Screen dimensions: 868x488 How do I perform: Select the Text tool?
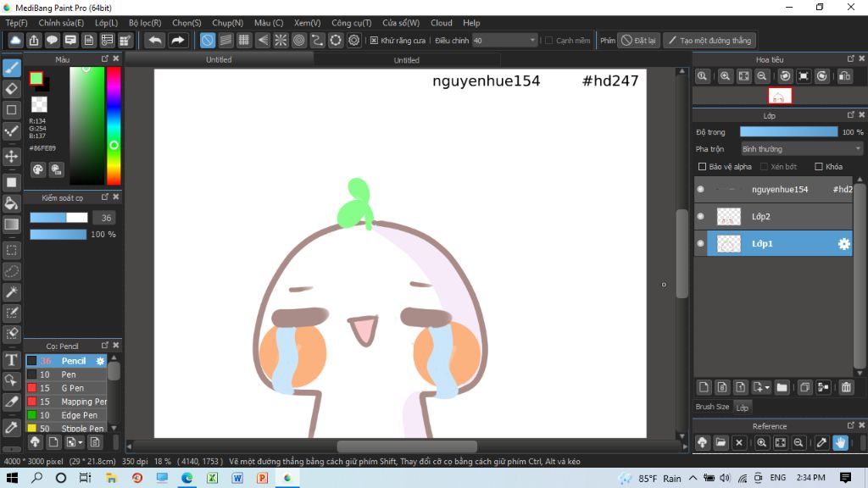12,360
